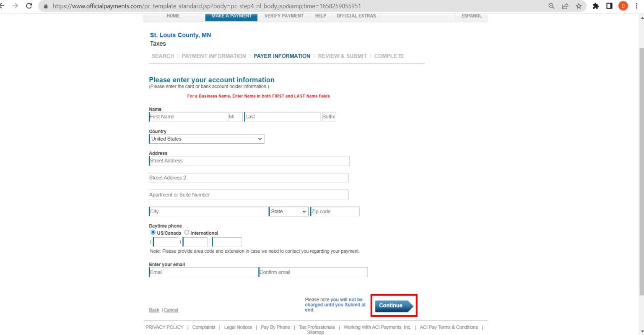
Task: Select the International phone option
Action: pos(187,232)
